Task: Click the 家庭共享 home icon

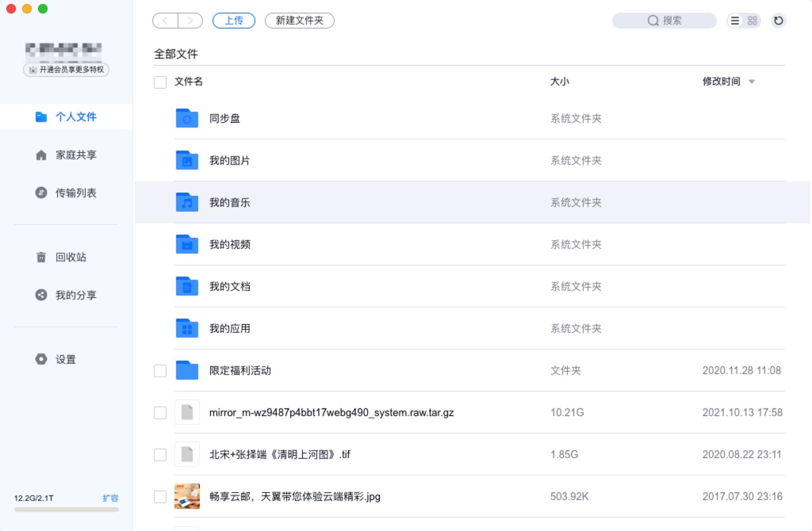Action: [x=41, y=155]
